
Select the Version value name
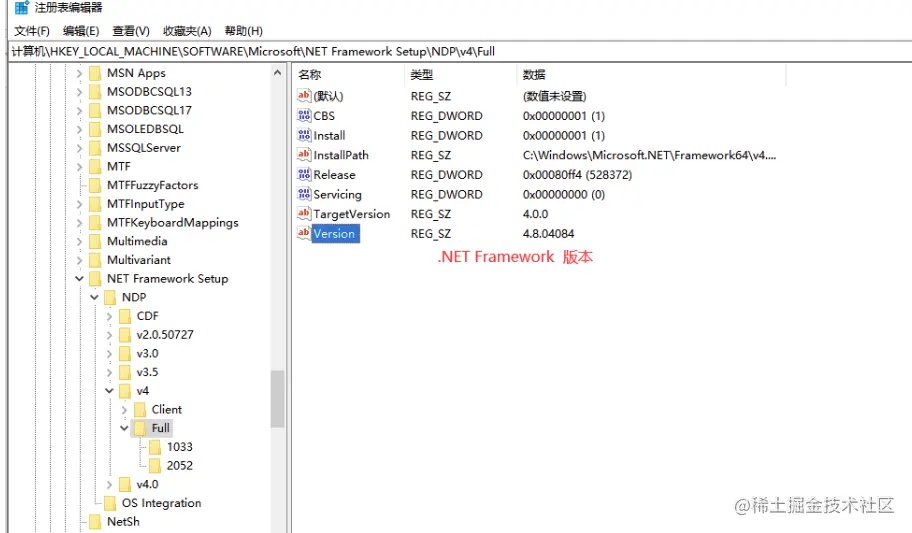[336, 233]
